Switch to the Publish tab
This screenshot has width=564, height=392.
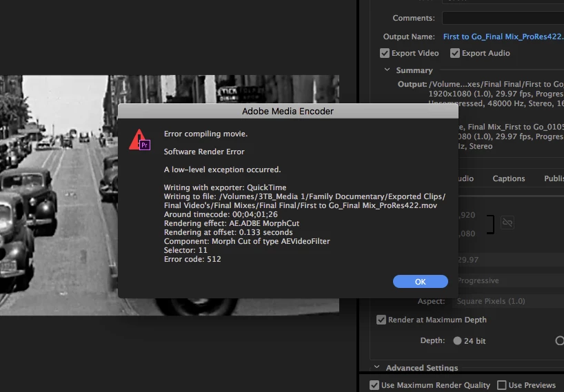tap(554, 178)
